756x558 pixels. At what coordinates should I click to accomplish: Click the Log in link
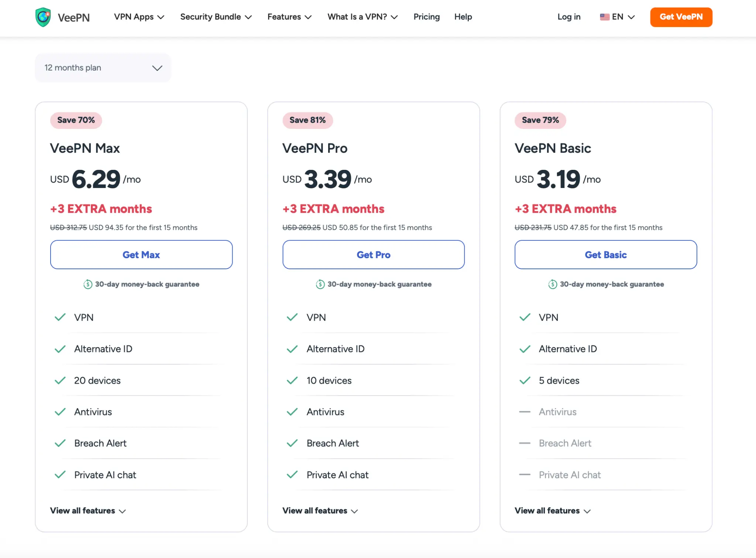point(568,17)
